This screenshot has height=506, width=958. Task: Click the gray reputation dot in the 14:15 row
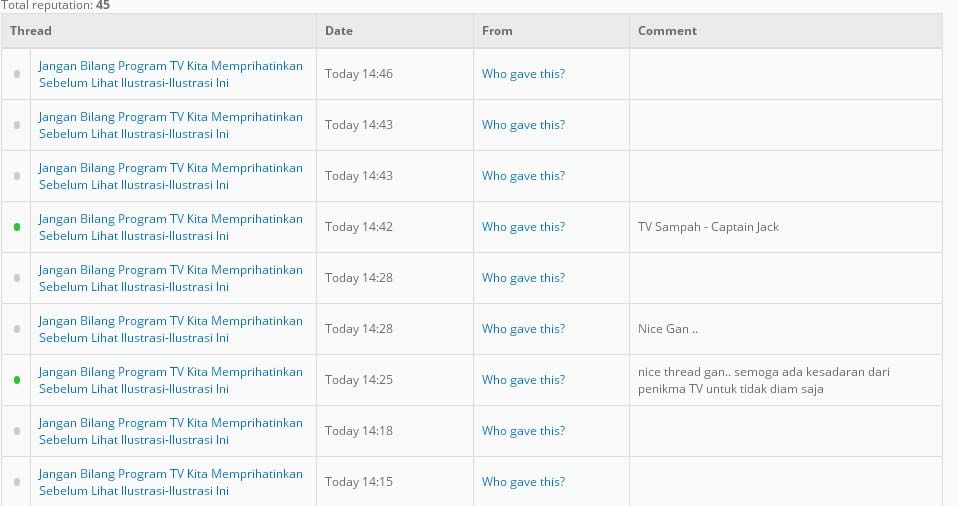tap(17, 482)
